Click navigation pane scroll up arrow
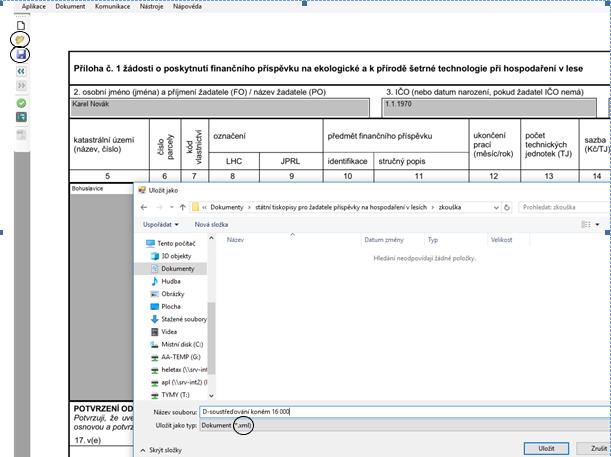 211,238
